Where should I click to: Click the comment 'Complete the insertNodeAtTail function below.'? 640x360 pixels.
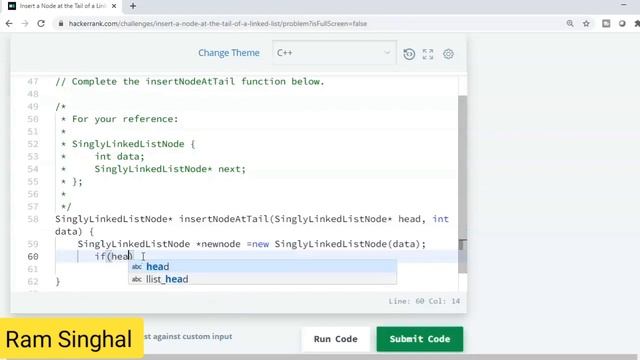(190, 82)
